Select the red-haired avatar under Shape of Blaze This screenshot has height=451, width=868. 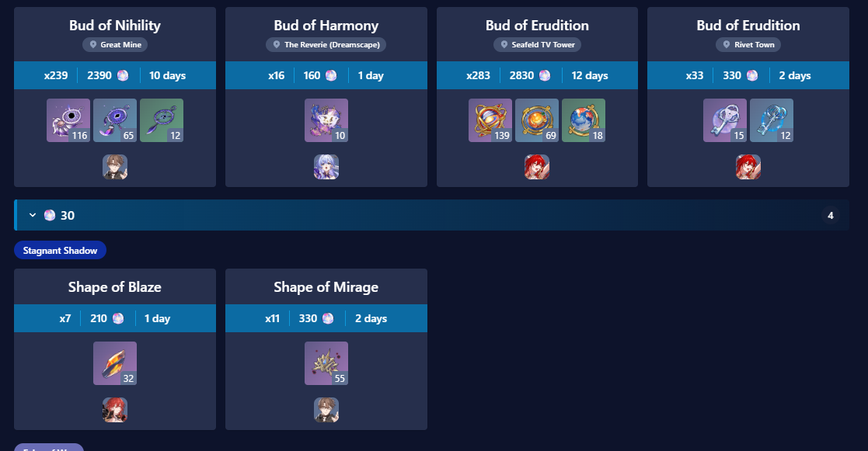click(114, 410)
